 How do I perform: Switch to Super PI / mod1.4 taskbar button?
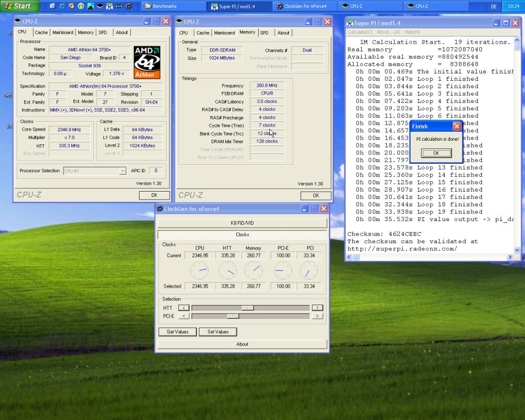tap(239, 6)
